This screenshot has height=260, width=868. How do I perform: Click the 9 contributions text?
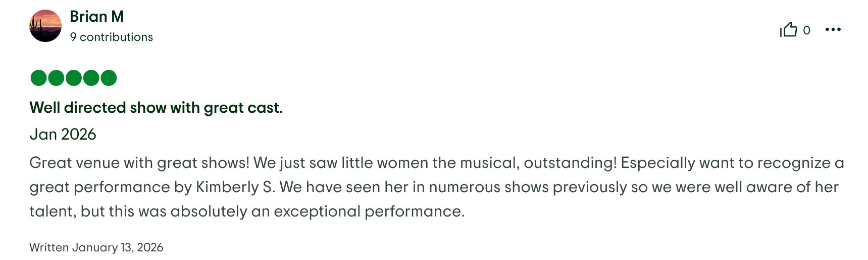tap(111, 37)
